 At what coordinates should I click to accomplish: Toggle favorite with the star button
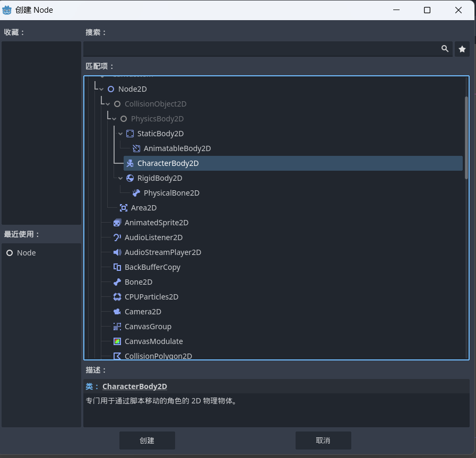pyautogui.click(x=462, y=49)
